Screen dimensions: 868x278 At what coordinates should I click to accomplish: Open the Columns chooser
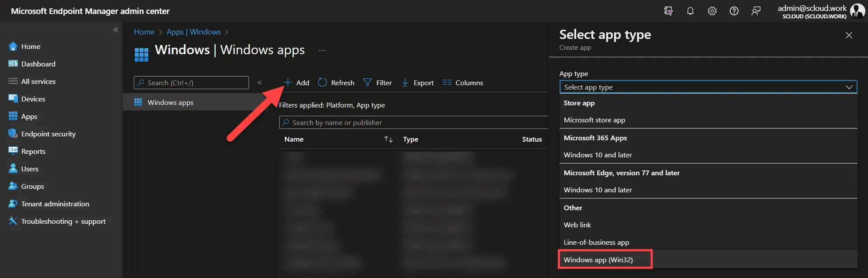point(463,83)
